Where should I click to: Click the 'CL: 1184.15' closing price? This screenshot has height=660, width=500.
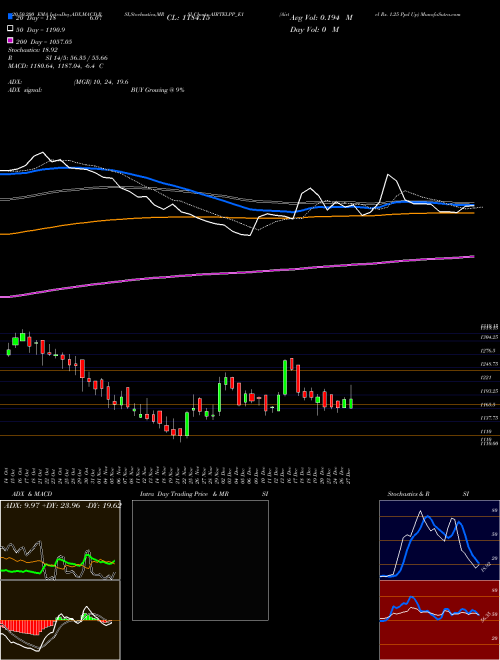[188, 18]
